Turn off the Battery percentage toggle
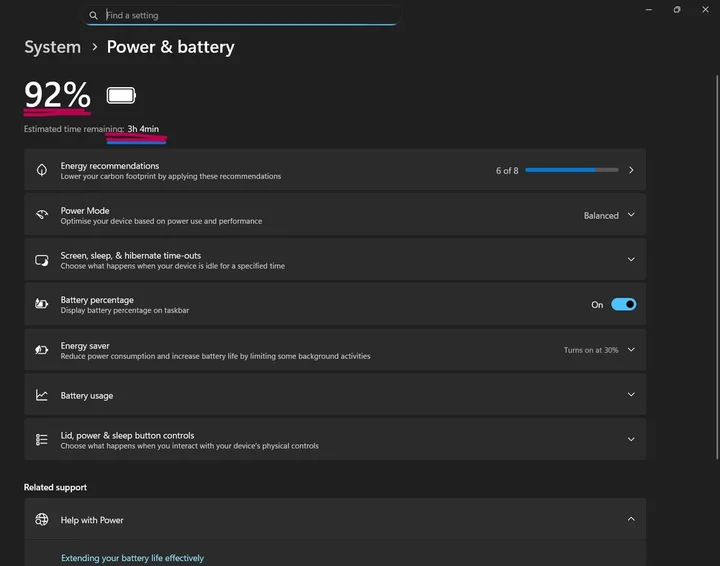The image size is (720, 566). (x=624, y=304)
